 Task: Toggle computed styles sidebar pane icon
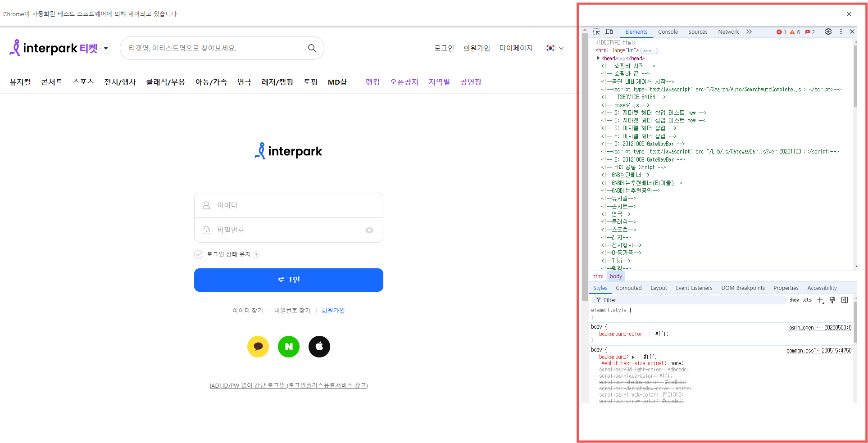(x=845, y=300)
